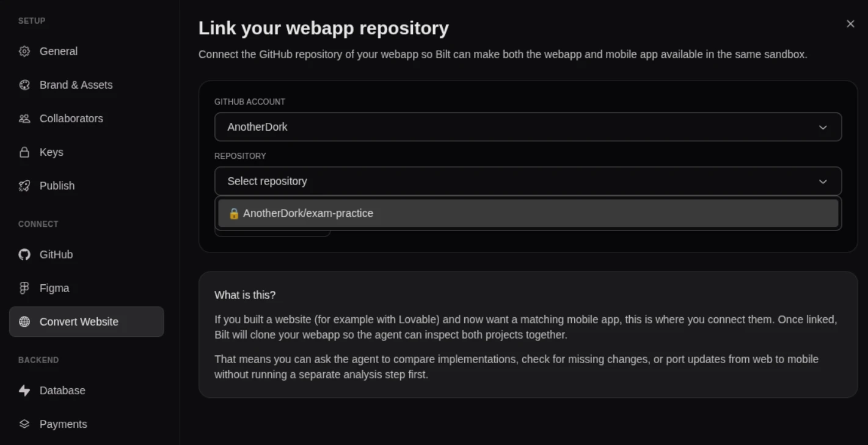
Task: Open the Figma connect page
Action: pos(87,288)
